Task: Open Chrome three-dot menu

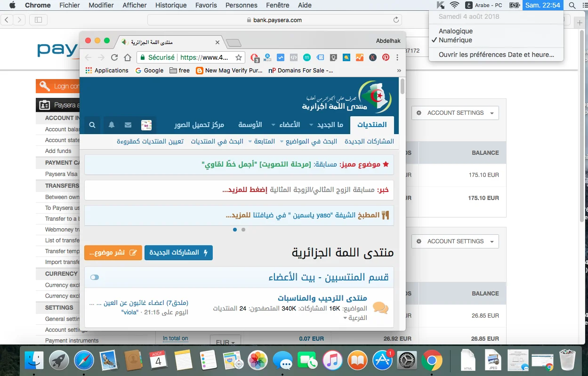Action: click(397, 57)
